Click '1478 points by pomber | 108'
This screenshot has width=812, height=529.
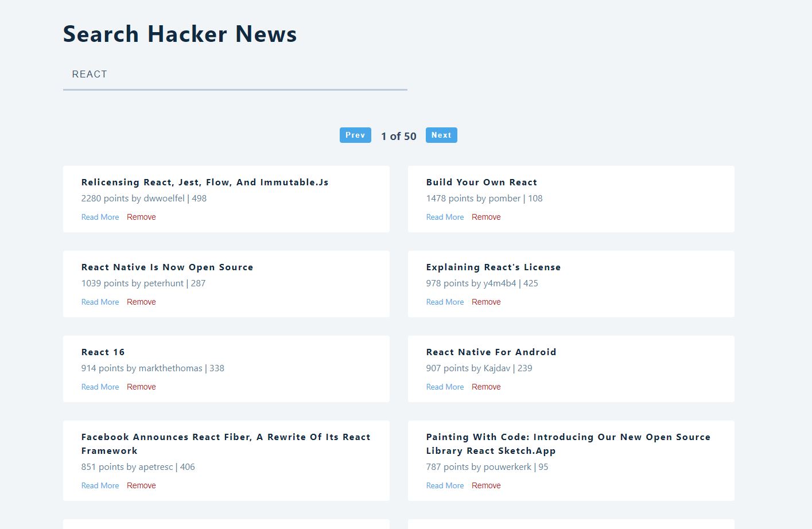click(x=484, y=199)
